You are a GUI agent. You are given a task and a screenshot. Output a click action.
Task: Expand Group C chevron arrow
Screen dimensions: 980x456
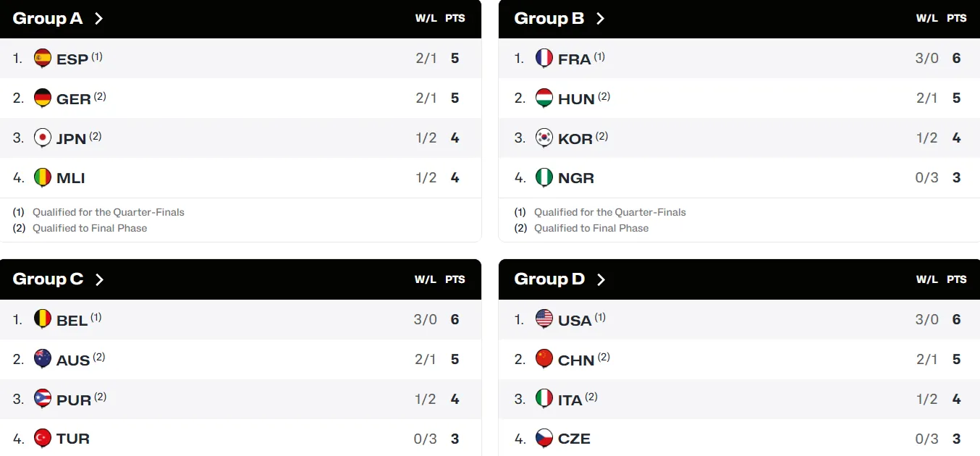[x=100, y=279]
